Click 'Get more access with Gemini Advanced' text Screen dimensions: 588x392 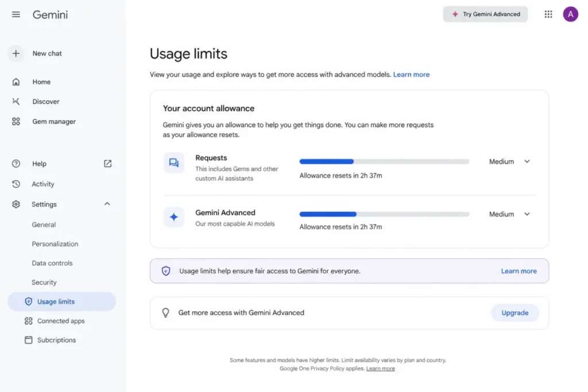tap(241, 313)
